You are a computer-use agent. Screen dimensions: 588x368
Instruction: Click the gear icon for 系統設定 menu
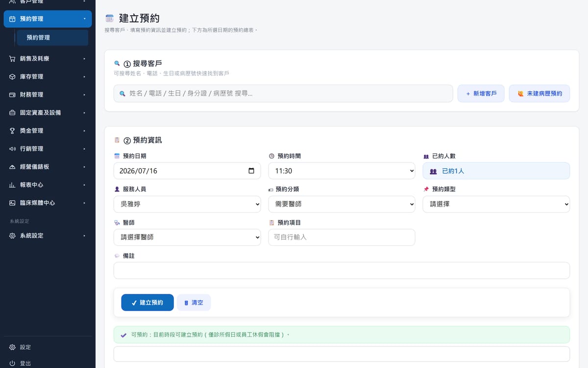pos(12,236)
